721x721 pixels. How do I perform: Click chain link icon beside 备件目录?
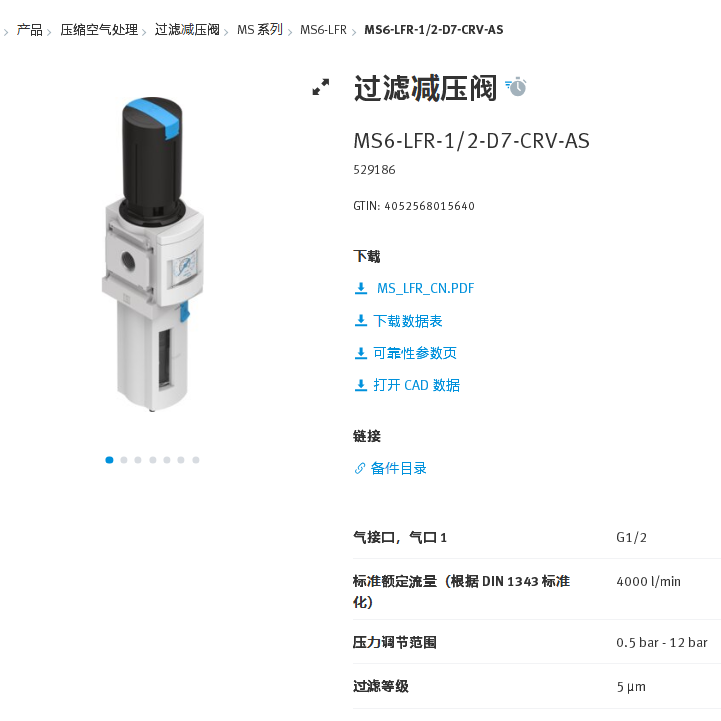point(360,468)
